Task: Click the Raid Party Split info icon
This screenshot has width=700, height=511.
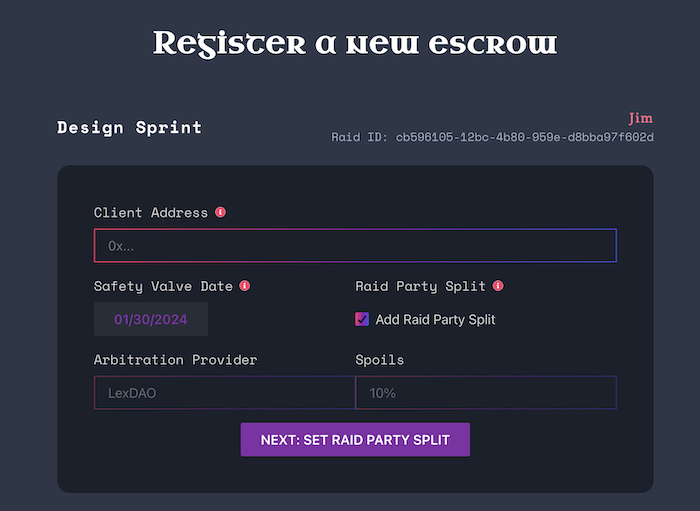Action: point(498,286)
